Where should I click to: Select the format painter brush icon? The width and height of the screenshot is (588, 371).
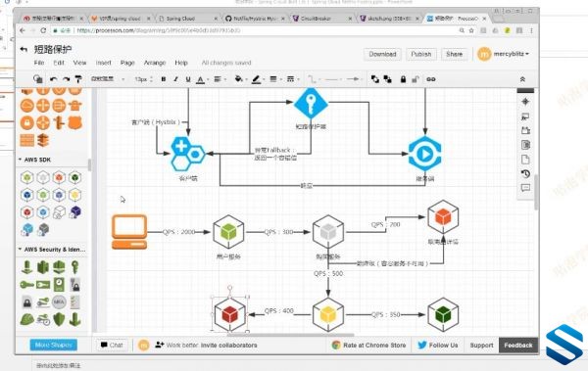coord(78,79)
